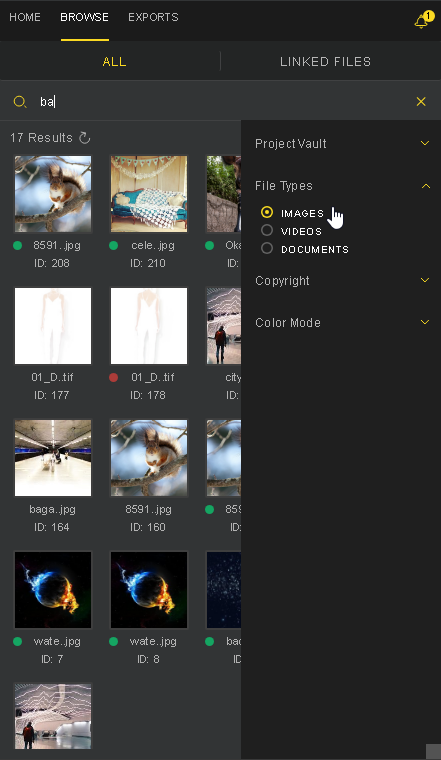Select planet thumbnail wate.jpg ID 7
This screenshot has width=441, height=760.
tap(53, 590)
